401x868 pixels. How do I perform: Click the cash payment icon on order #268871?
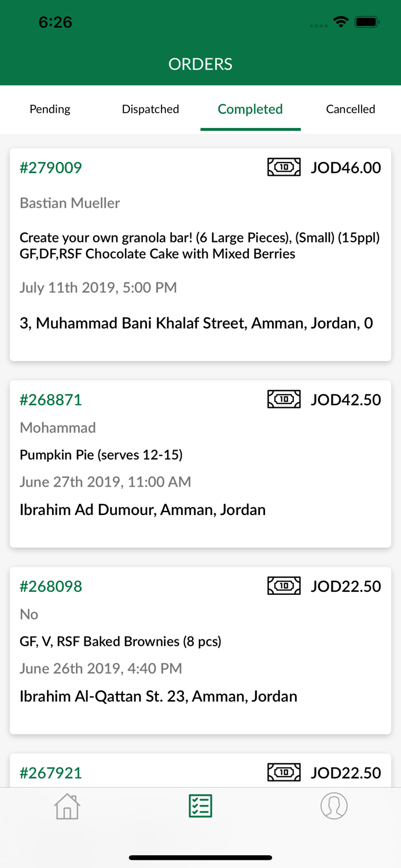point(284,399)
